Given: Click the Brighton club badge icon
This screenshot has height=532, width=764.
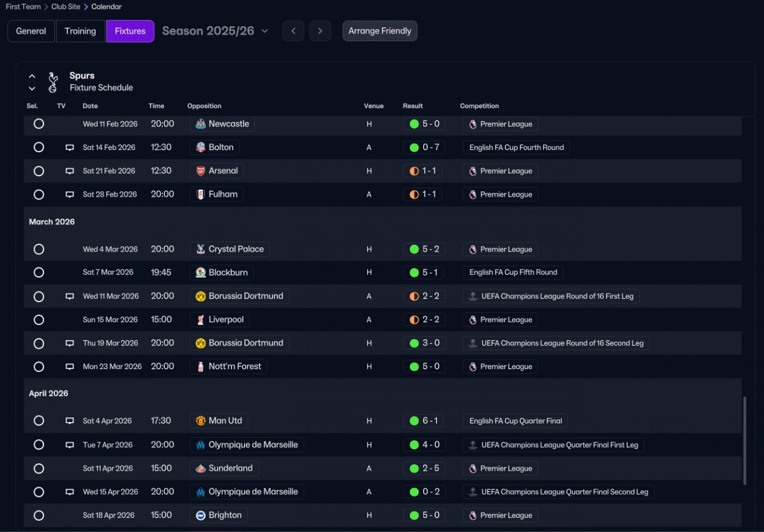Looking at the screenshot, I should (x=201, y=515).
